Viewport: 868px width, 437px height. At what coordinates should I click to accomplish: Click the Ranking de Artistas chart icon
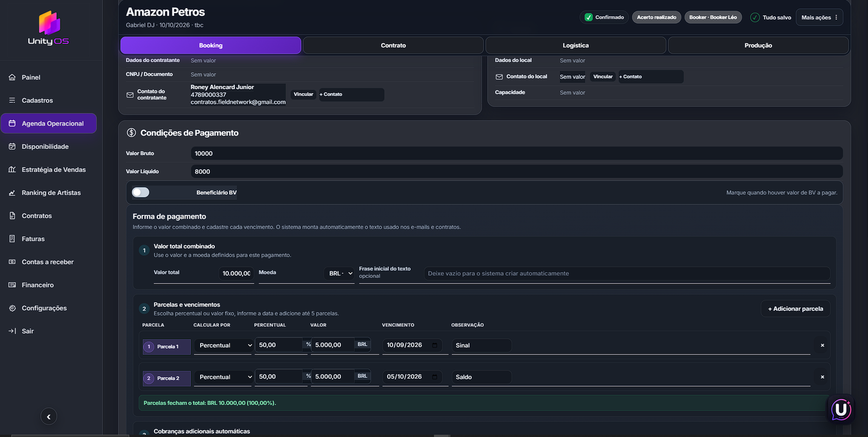click(12, 193)
